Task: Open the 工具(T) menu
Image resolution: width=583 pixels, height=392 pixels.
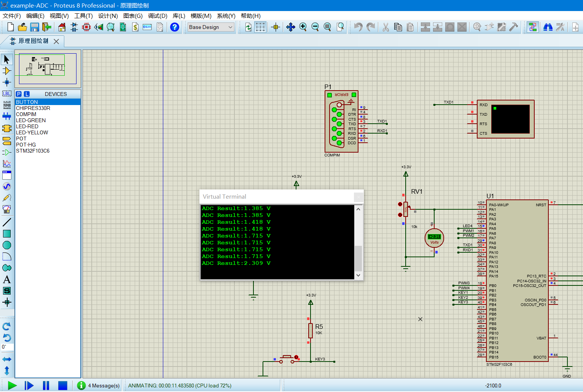Action: point(83,16)
